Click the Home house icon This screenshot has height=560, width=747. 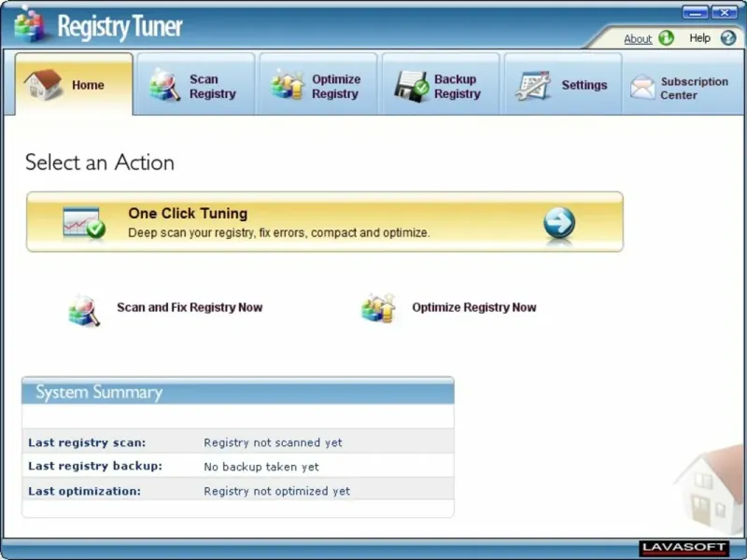point(43,85)
